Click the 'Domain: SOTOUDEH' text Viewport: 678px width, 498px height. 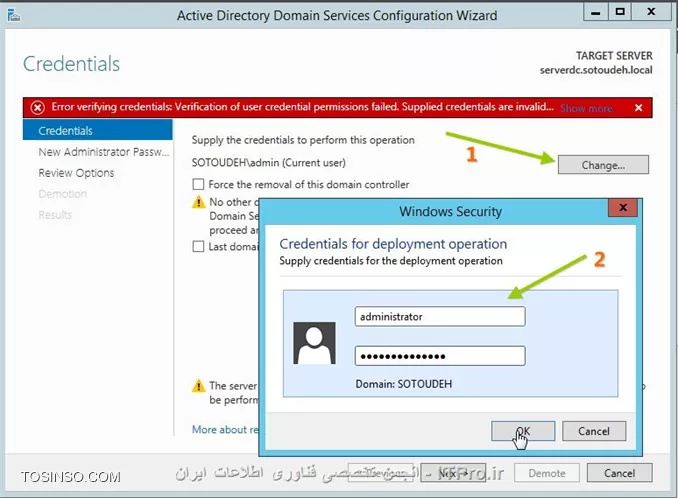[x=403, y=384]
